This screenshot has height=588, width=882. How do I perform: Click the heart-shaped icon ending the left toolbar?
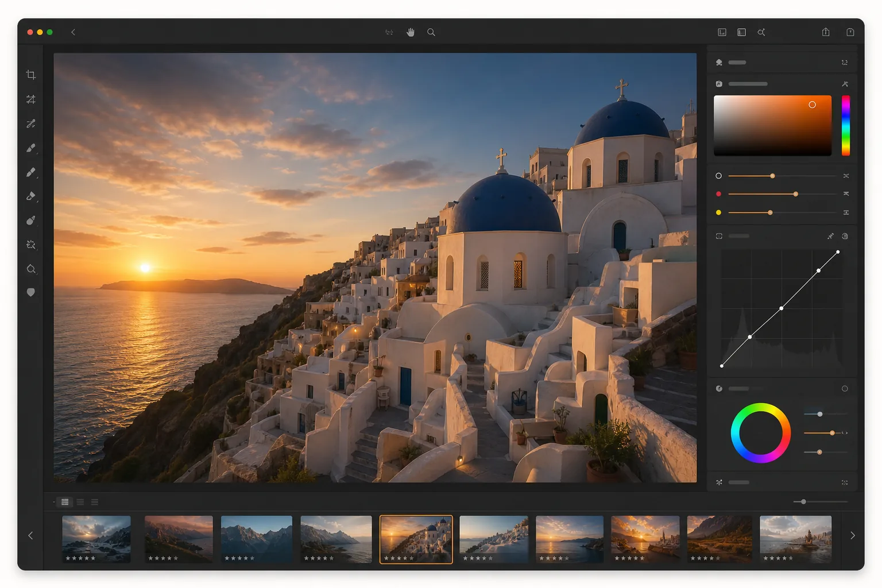pos(31,292)
